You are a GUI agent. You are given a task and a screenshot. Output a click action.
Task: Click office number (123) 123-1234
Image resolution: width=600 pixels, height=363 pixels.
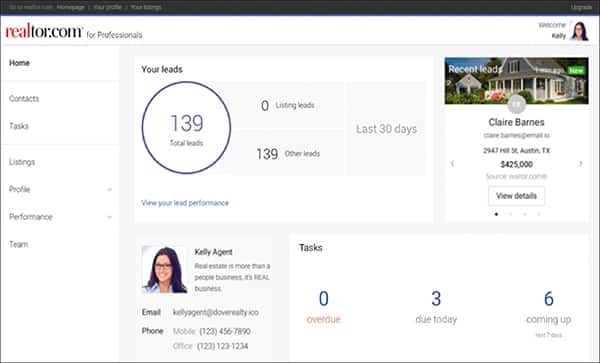pyautogui.click(x=223, y=346)
